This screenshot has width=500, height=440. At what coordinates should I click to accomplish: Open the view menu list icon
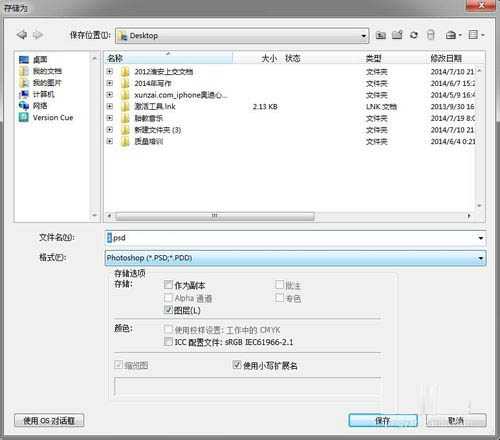point(476,35)
